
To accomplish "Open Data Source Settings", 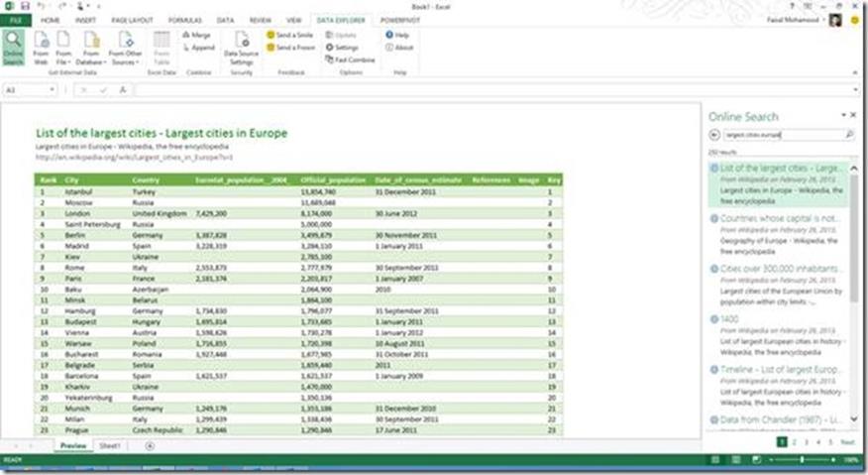I will tap(242, 49).
